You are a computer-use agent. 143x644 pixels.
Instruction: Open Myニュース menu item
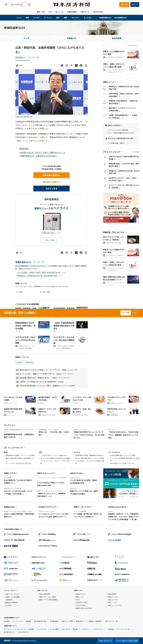[59, 12]
